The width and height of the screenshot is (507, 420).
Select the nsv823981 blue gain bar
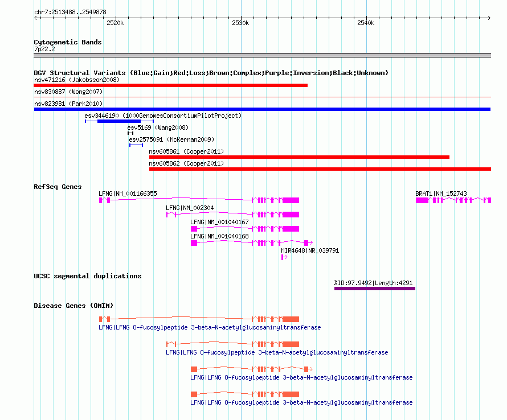(x=262, y=109)
